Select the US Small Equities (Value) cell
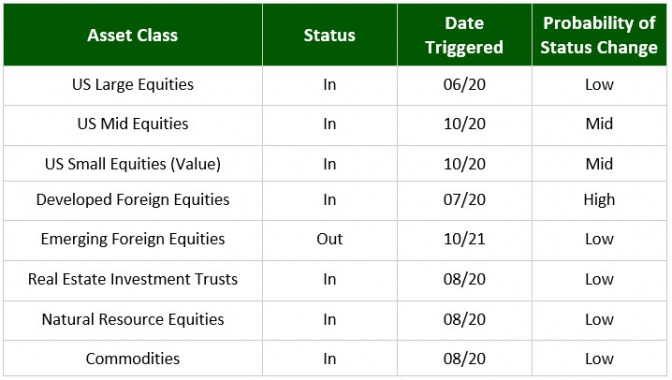This screenshot has height=380, width=672. click(x=133, y=164)
